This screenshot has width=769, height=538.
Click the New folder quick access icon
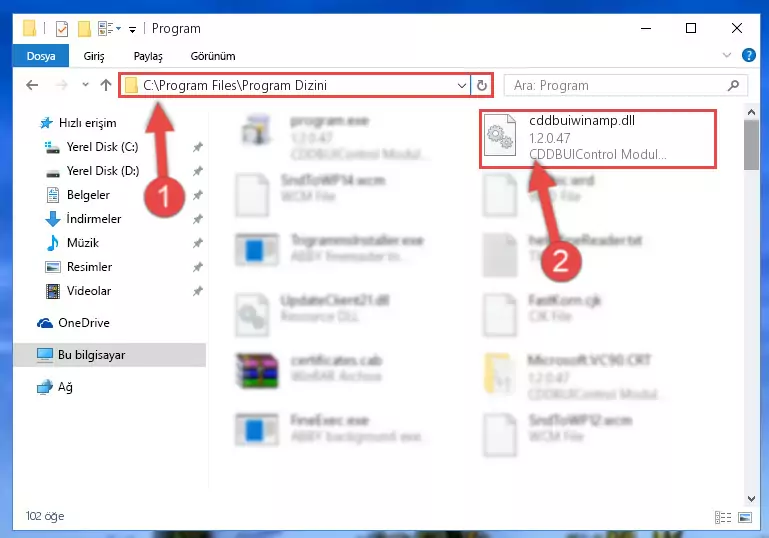point(84,29)
